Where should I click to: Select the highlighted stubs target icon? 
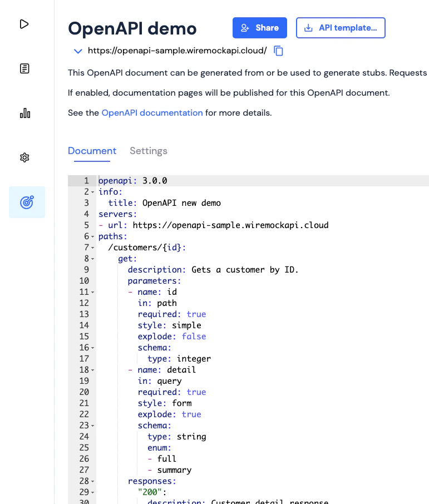[26, 202]
